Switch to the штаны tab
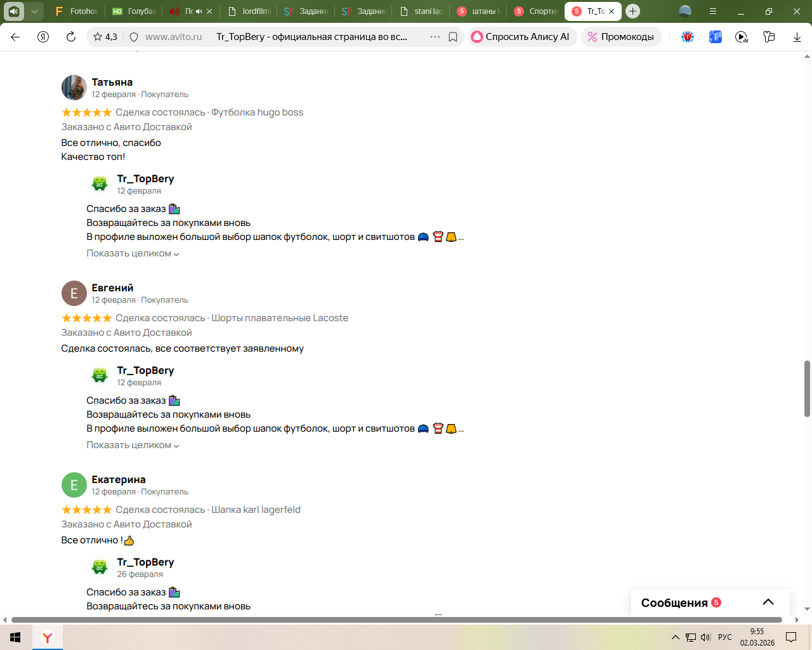This screenshot has height=650, width=812. (479, 11)
